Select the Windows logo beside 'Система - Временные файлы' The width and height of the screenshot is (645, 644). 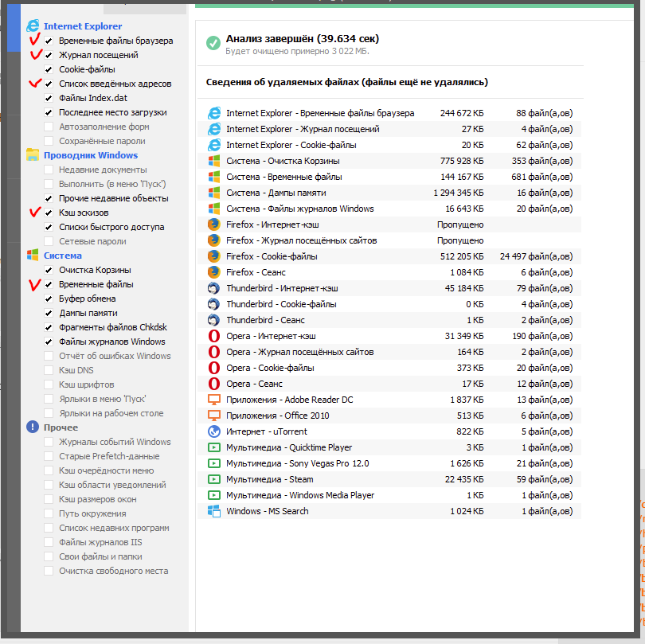pos(214,177)
